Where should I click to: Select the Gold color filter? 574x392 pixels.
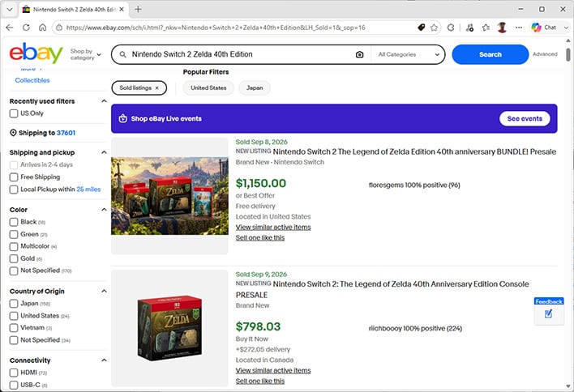pyautogui.click(x=14, y=258)
